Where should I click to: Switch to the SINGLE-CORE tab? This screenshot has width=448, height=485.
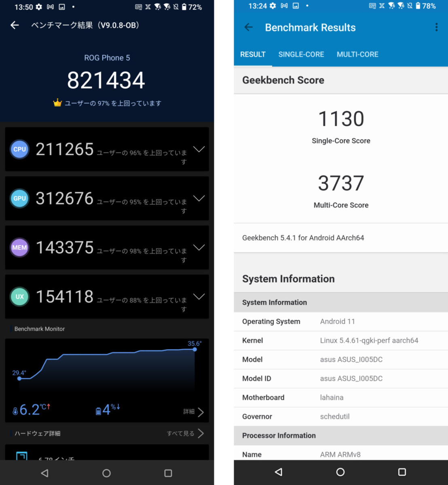[301, 54]
